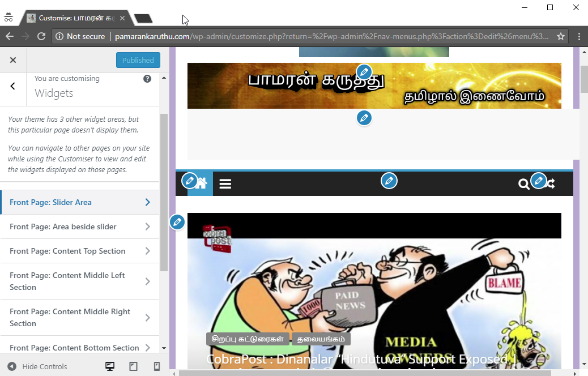588x376 pixels.
Task: Click Hide Controls at the bottom
Action: (37, 366)
